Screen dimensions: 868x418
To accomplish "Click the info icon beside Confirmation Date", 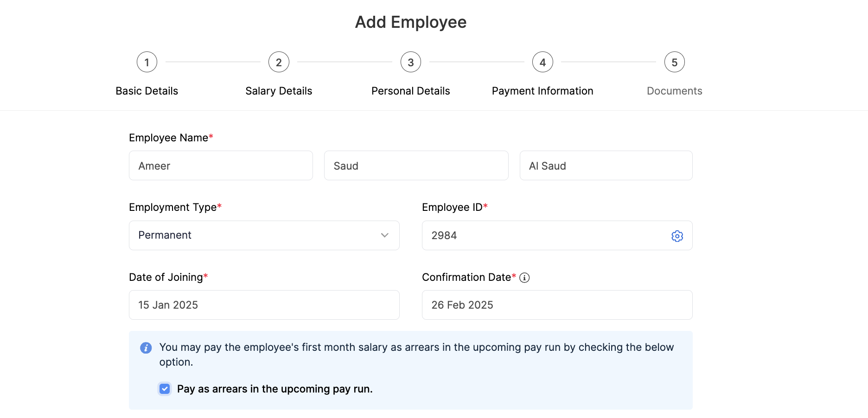I will point(524,277).
